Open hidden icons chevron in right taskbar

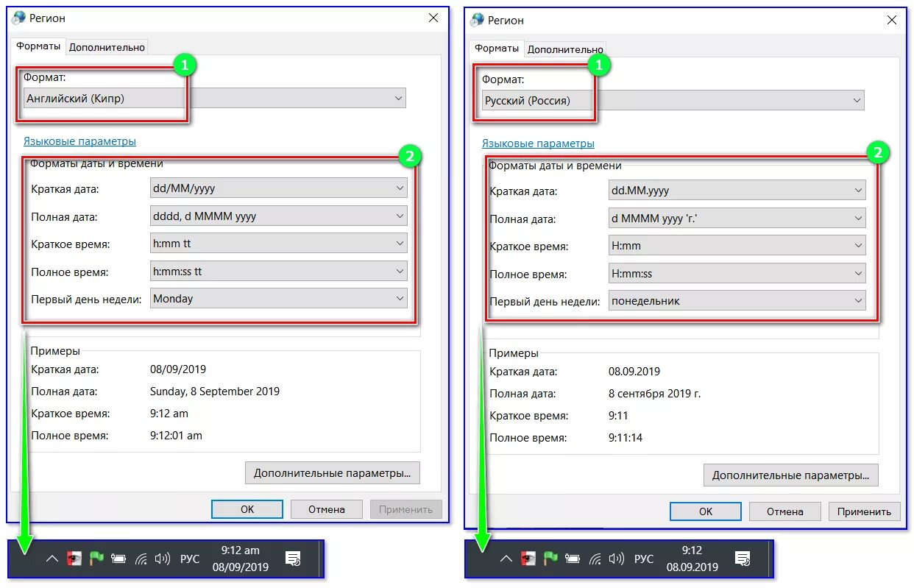[506, 559]
